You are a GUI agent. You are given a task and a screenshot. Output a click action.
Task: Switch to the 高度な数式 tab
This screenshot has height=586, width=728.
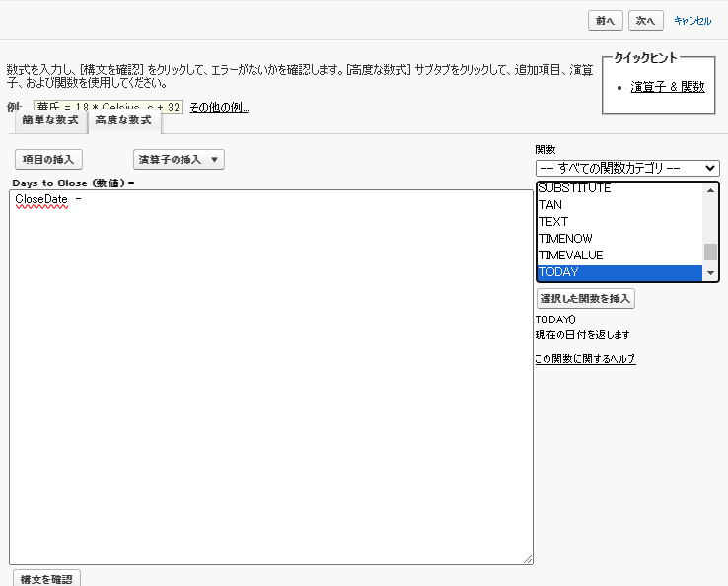(x=123, y=121)
